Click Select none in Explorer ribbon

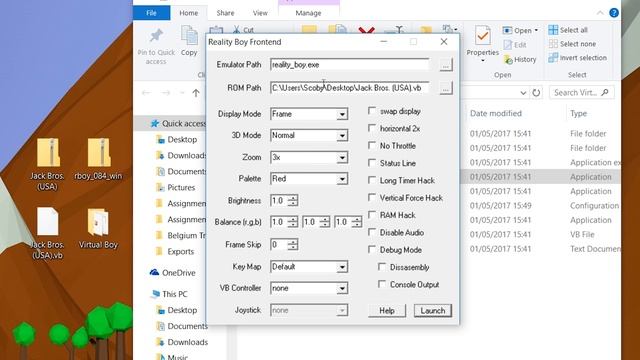(x=572, y=44)
